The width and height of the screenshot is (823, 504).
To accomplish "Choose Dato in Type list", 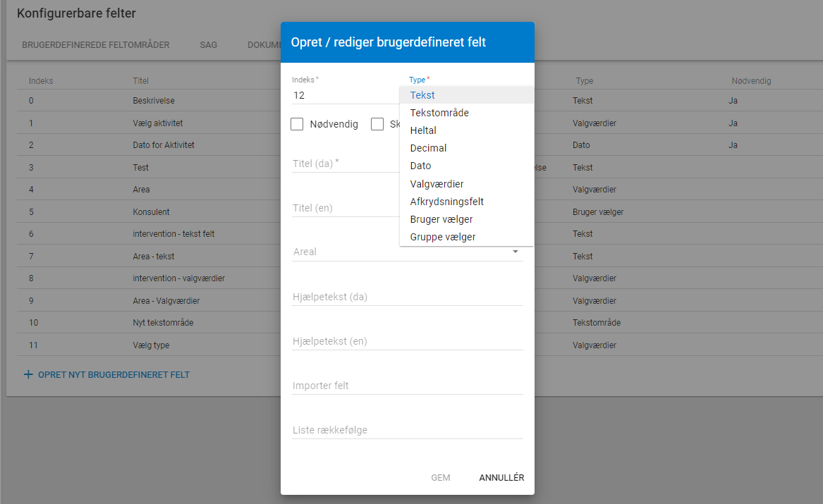I will point(467,166).
